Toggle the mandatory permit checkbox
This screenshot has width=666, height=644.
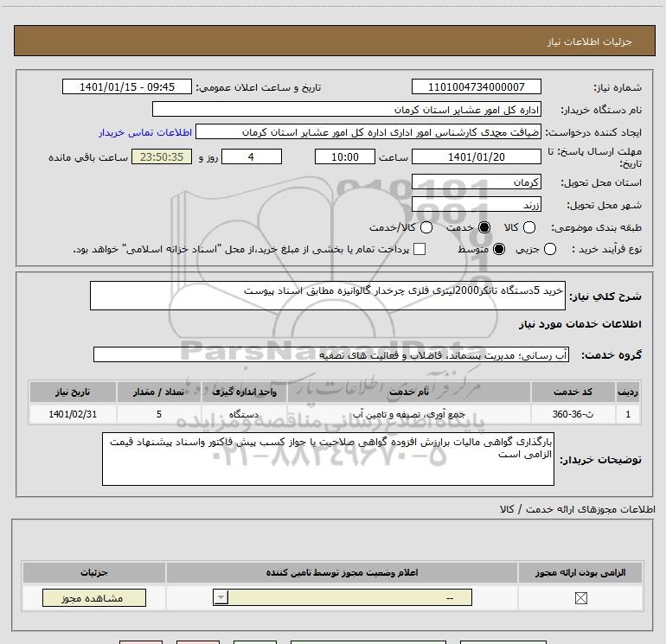pyautogui.click(x=580, y=598)
